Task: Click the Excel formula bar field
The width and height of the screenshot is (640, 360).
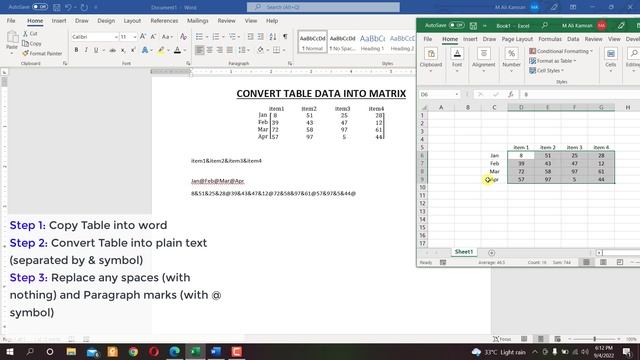Action: [580, 94]
